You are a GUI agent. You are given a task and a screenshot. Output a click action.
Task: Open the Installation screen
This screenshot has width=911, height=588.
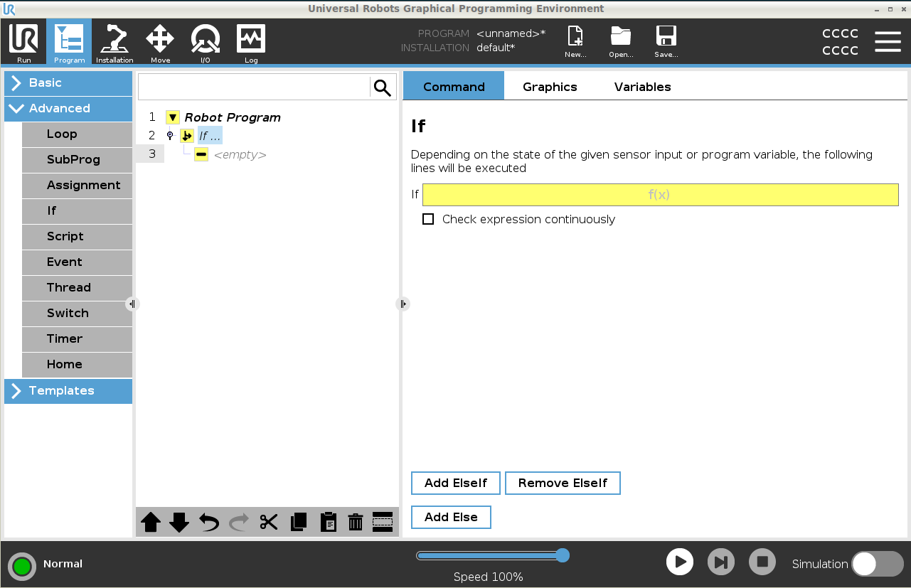pos(114,43)
